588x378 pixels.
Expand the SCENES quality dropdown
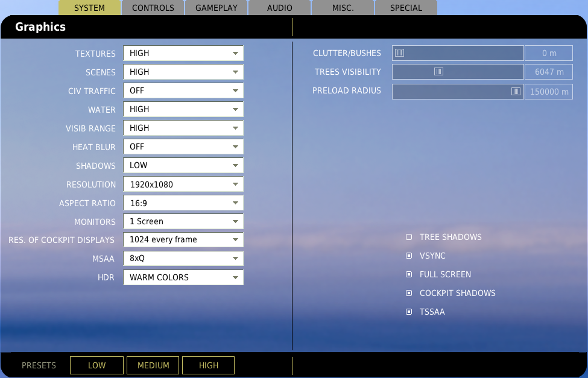click(x=183, y=72)
